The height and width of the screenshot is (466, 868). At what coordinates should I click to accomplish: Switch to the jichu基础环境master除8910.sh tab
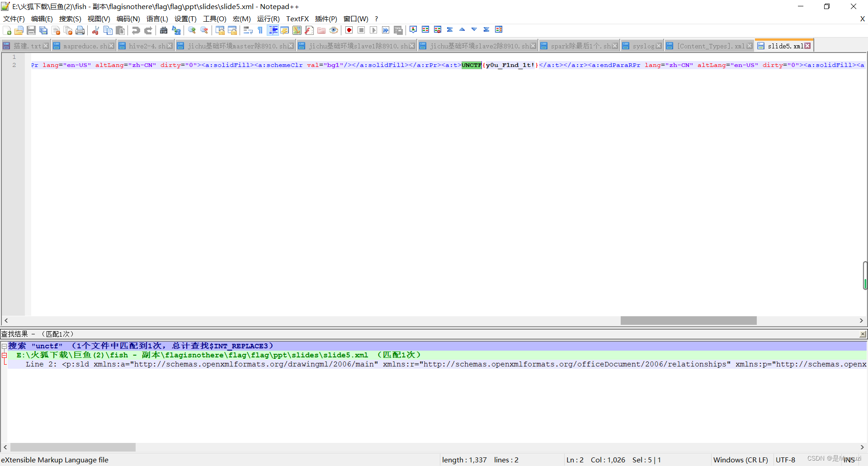click(235, 46)
